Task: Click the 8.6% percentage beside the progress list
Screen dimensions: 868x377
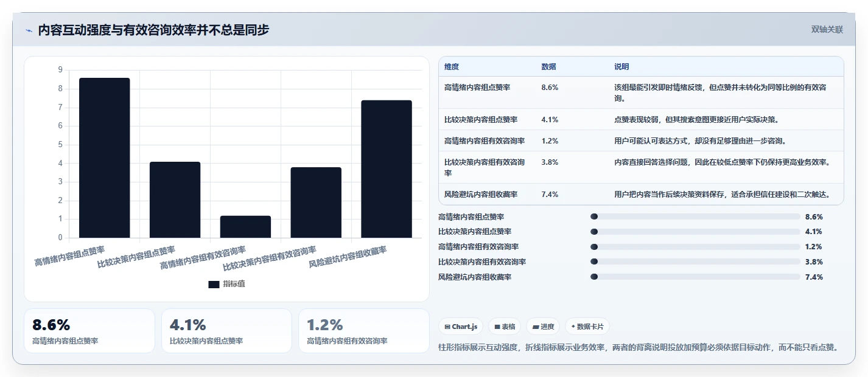Action: (x=814, y=216)
